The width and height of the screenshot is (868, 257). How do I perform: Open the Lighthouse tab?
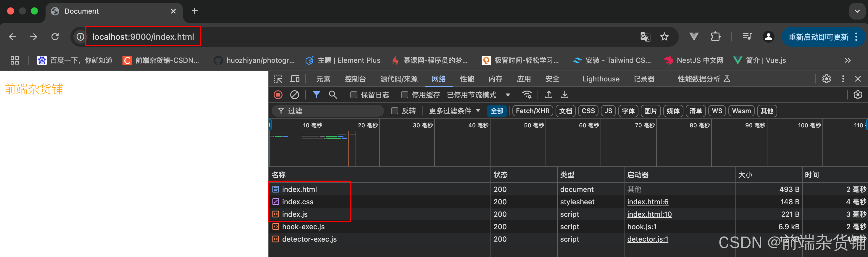(x=601, y=79)
